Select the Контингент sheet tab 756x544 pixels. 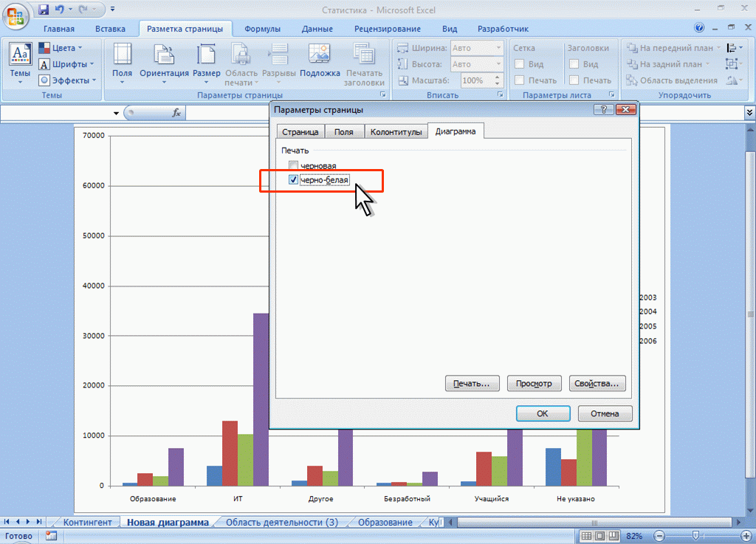pyautogui.click(x=87, y=523)
